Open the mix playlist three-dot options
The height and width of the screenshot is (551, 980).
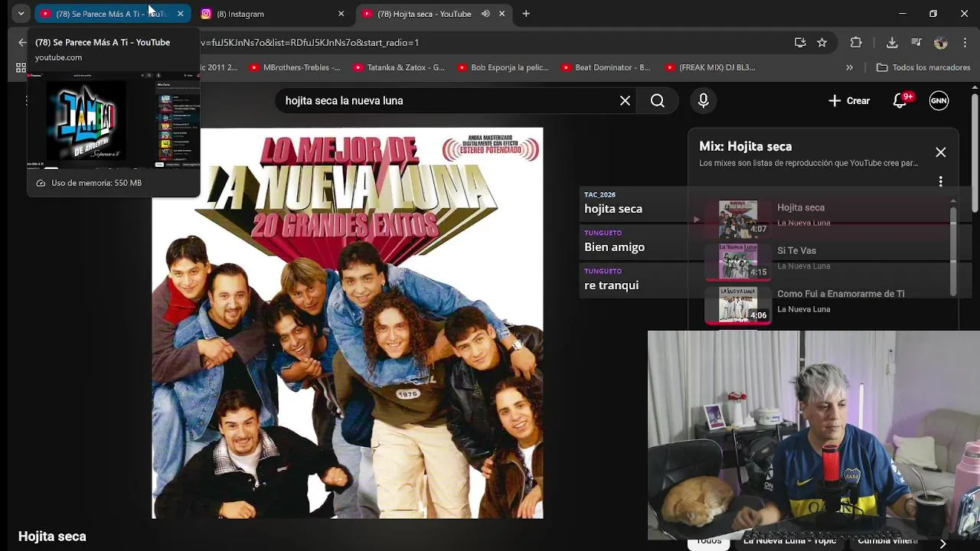[940, 181]
